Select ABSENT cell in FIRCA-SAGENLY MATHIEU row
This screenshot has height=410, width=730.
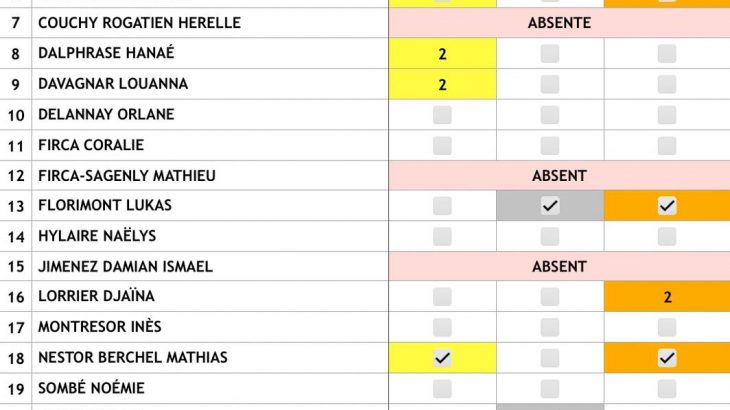559,176
